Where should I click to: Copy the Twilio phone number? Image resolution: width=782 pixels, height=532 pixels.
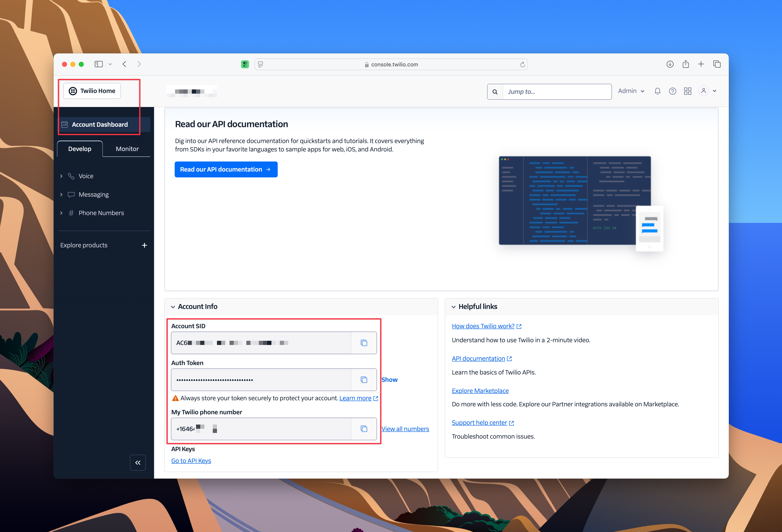point(364,429)
